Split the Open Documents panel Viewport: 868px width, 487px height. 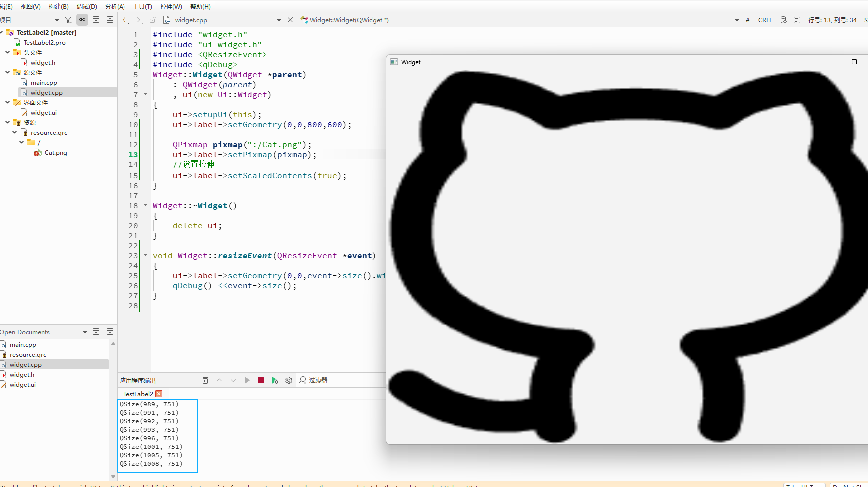coord(96,332)
